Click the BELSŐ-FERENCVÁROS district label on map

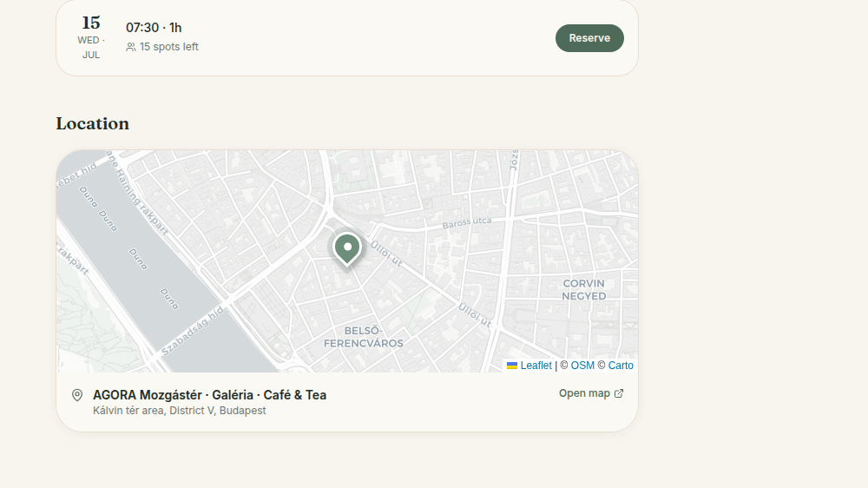click(363, 337)
